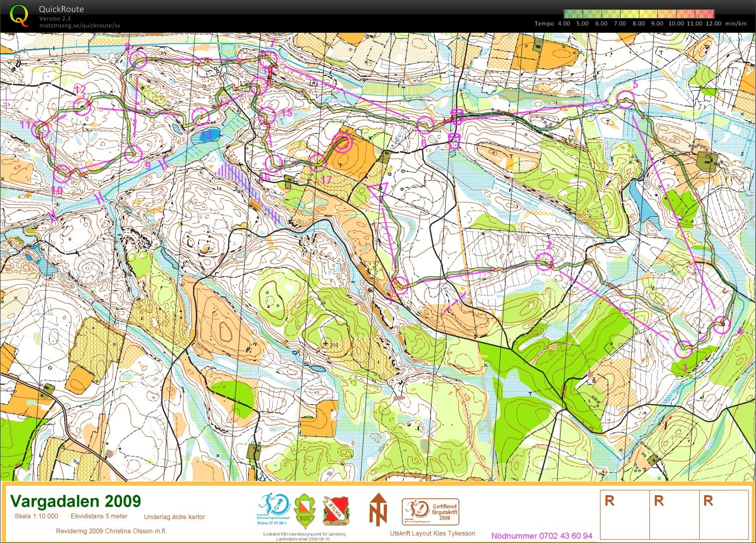This screenshot has height=543, width=756.
Task: Select control circle 16 on the map
Action: [x=274, y=163]
